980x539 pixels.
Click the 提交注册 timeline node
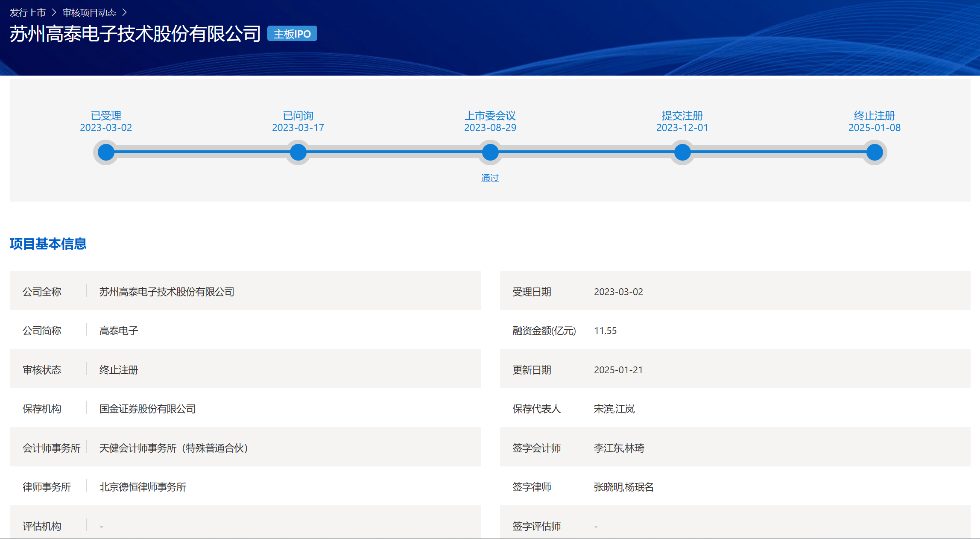point(682,152)
